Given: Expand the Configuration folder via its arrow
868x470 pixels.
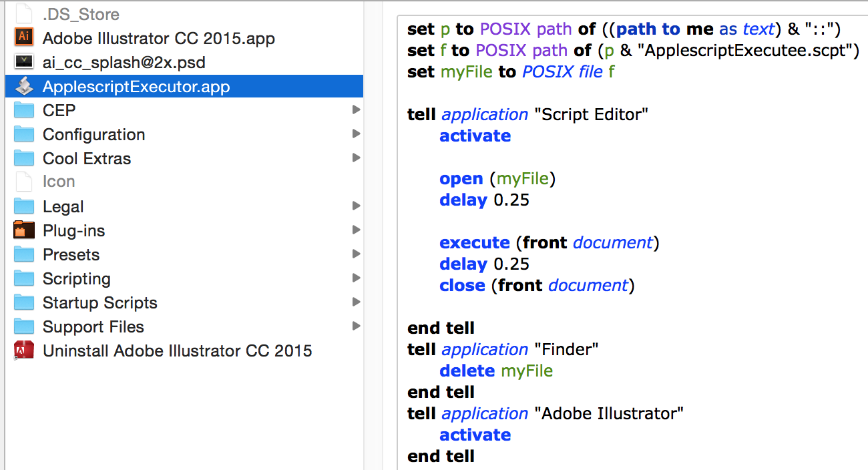Looking at the screenshot, I should click(356, 134).
